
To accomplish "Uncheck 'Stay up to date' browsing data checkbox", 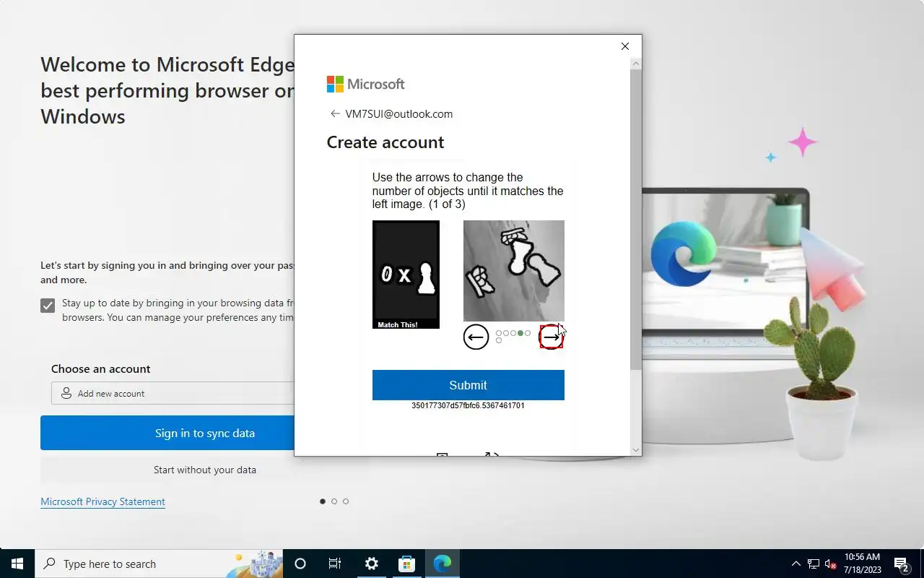I will click(48, 305).
